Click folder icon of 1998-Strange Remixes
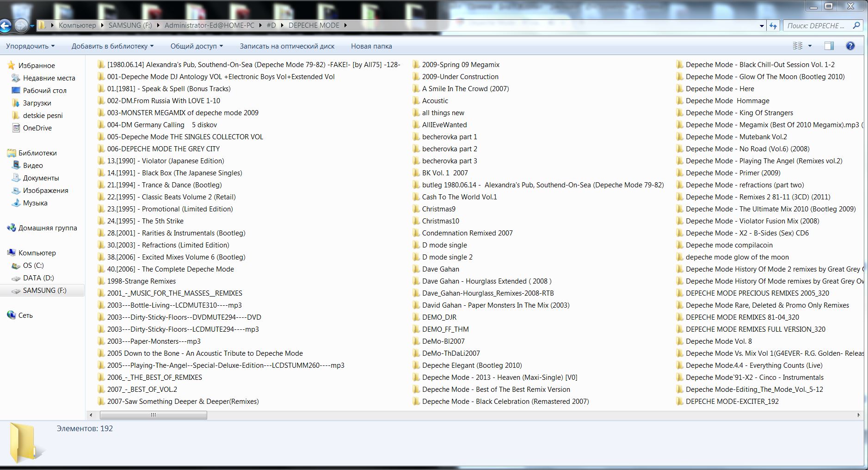This screenshot has height=470, width=868. (x=101, y=281)
